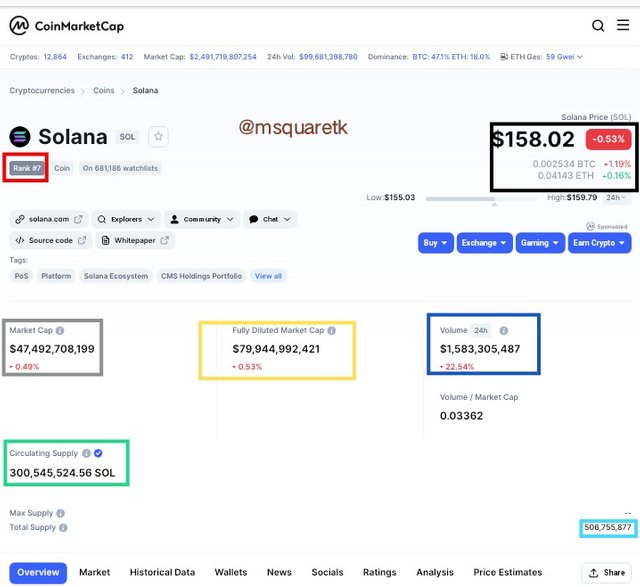
Task: Switch to the Analysis tab
Action: (x=435, y=573)
